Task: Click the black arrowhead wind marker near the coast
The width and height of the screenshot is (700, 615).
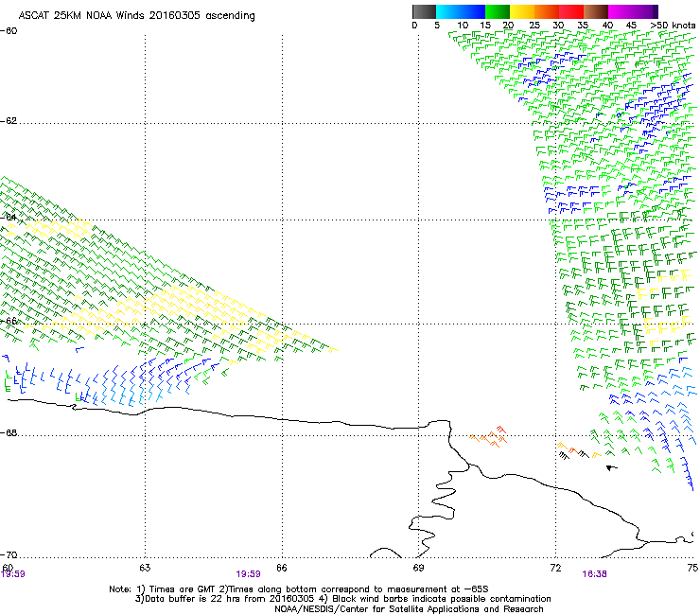Action: [612, 467]
